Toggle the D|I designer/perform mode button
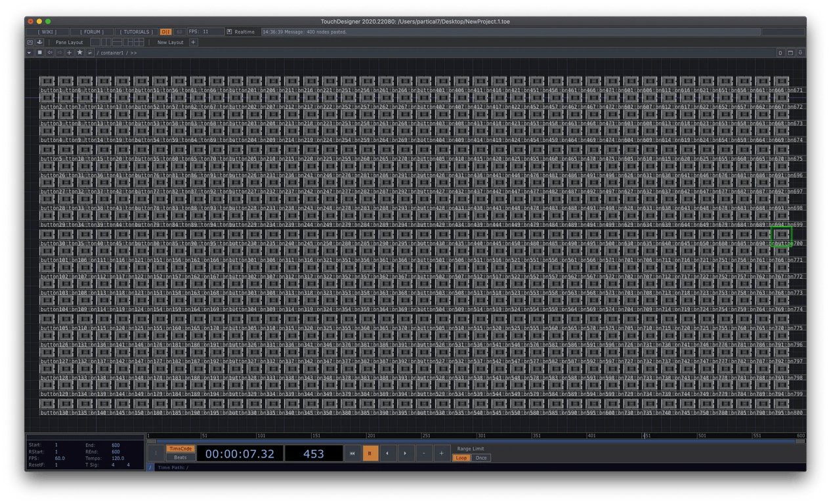 pos(166,31)
